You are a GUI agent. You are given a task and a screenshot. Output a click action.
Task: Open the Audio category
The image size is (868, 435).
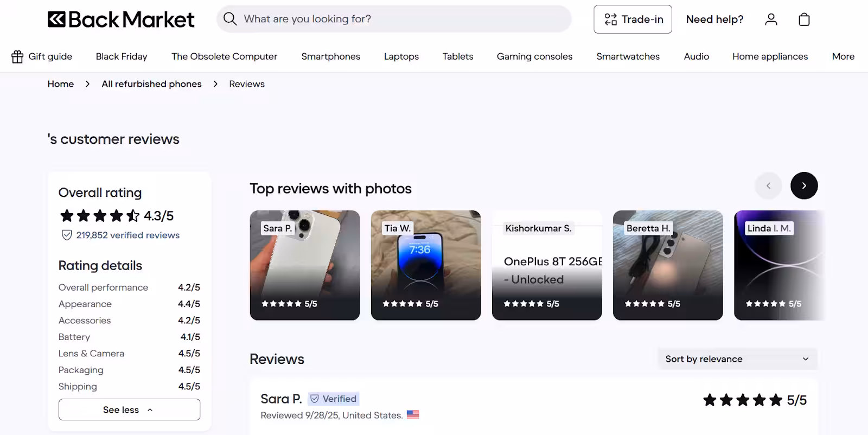coord(696,56)
